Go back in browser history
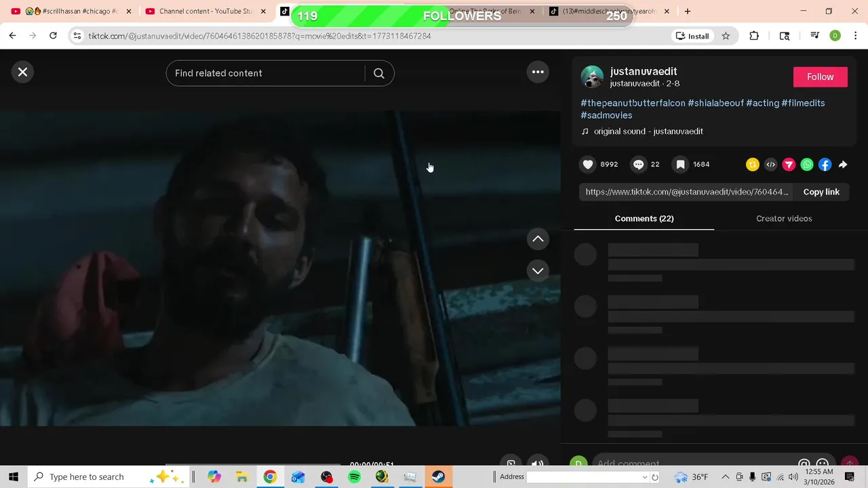Viewport: 868px width, 488px height. [x=12, y=36]
